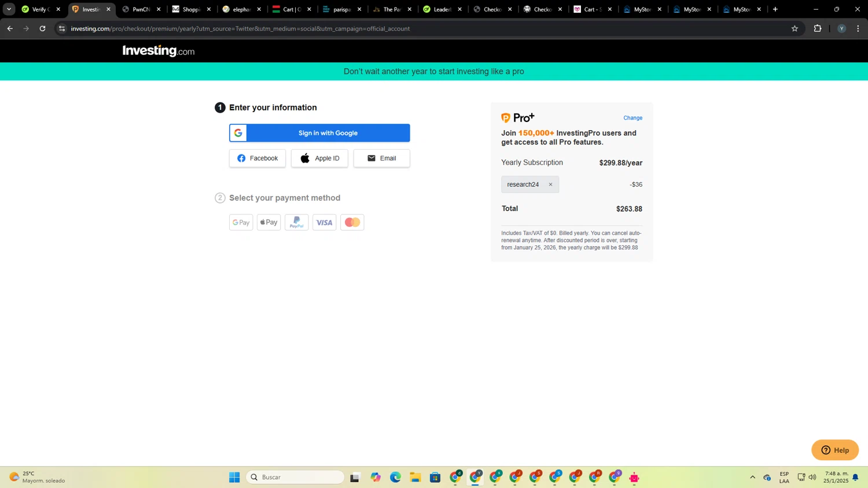Click the Investing.com logo

point(159,51)
